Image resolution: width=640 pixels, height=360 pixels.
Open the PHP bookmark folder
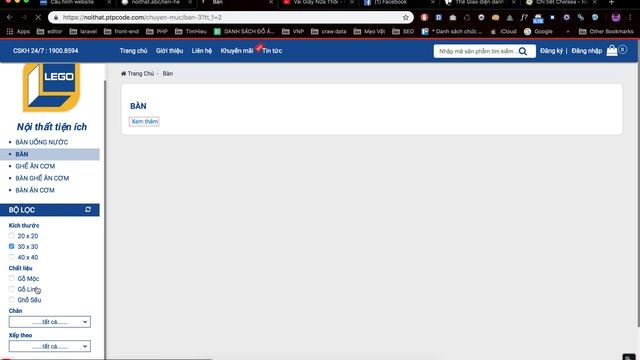[157, 31]
